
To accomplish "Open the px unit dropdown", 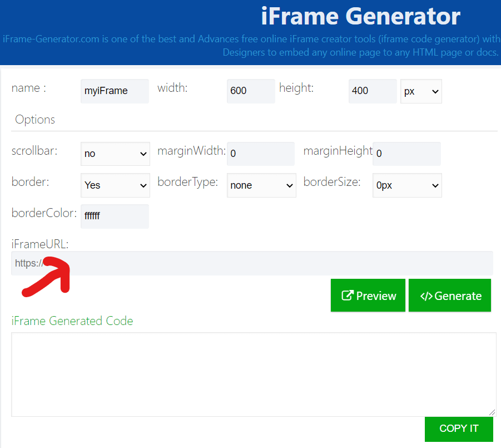I will 421,91.
